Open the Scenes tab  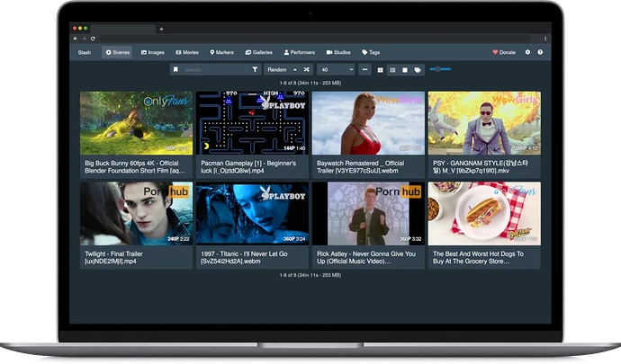coord(117,52)
